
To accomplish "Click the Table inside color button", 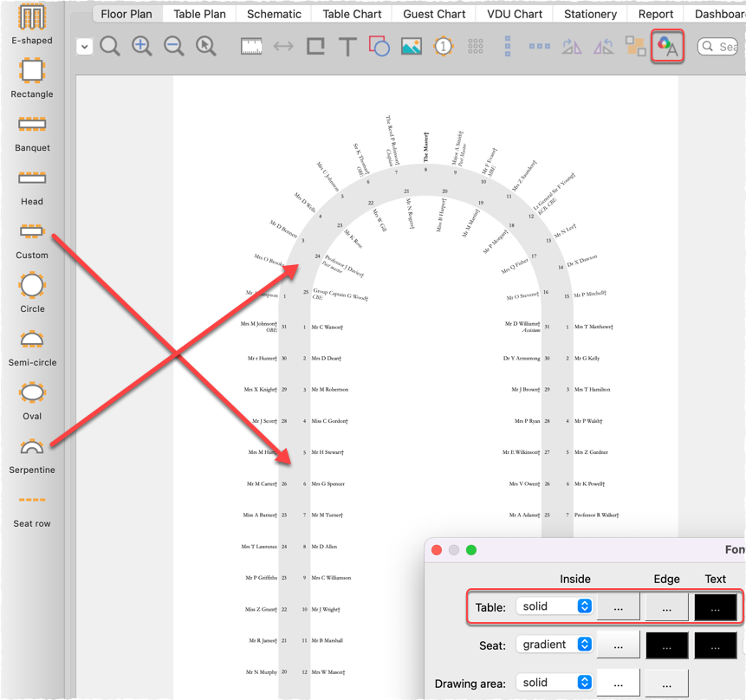I will (619, 607).
